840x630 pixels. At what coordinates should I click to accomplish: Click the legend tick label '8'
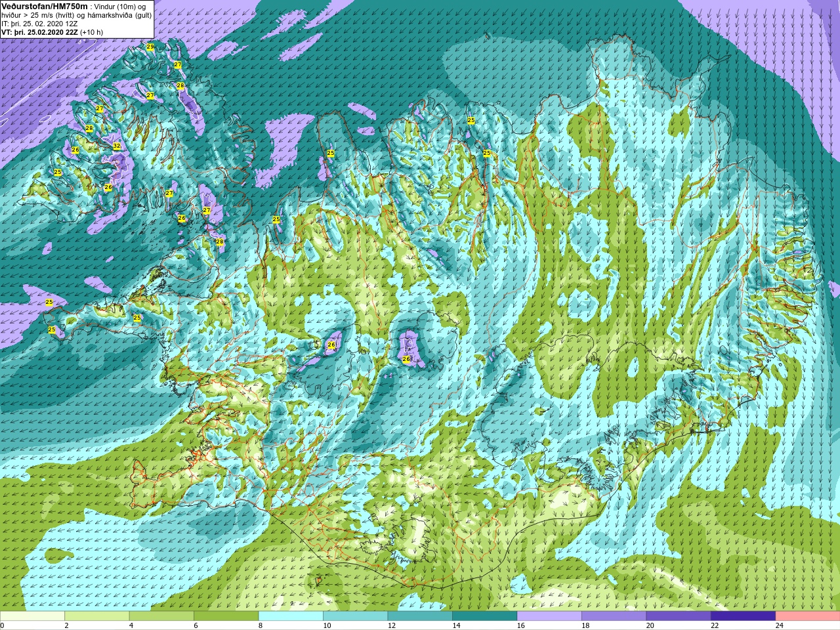click(x=261, y=625)
